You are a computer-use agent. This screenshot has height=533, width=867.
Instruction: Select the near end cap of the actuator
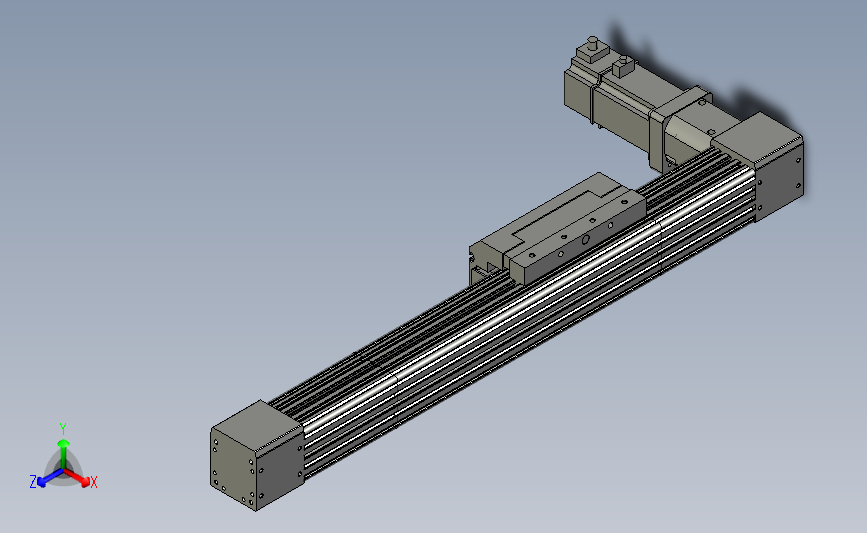(257, 456)
